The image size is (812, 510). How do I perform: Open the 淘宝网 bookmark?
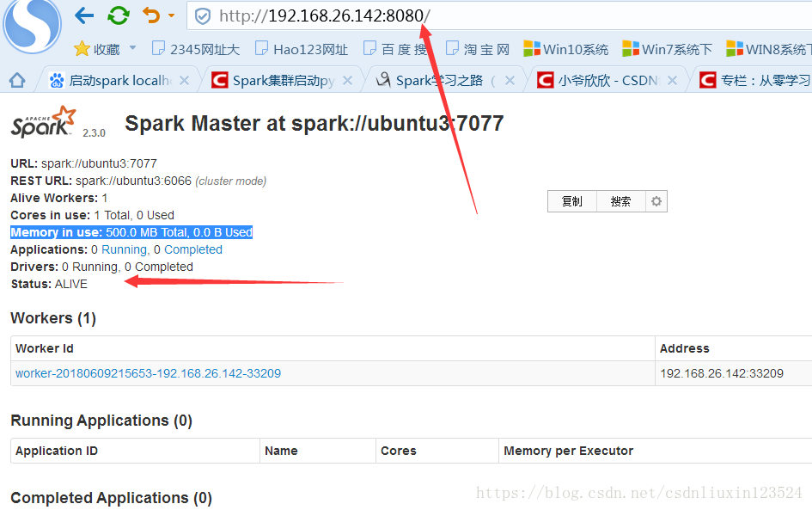point(478,49)
